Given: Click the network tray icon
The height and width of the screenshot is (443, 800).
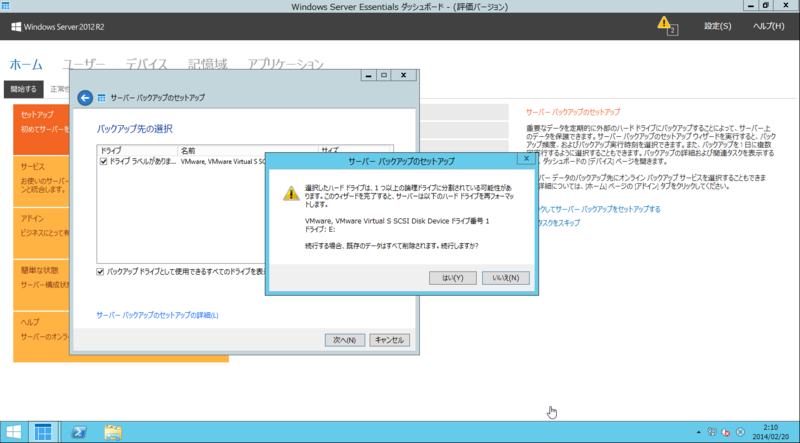Looking at the screenshot, I should pos(712,432).
